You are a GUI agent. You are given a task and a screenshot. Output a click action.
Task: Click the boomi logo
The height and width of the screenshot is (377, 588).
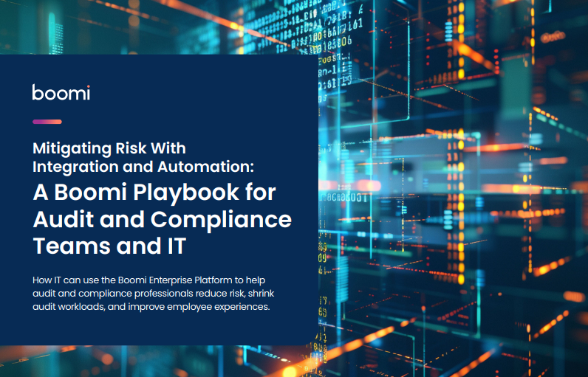61,92
